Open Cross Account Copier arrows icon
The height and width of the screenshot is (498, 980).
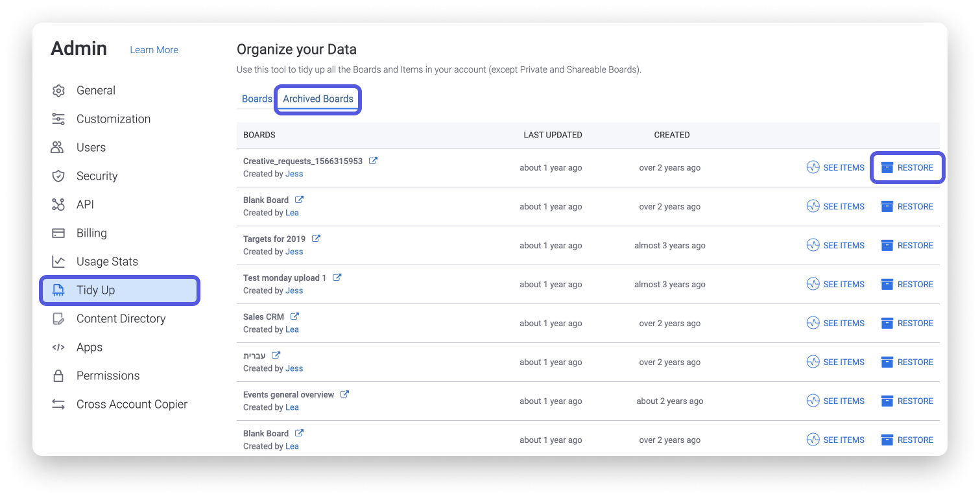coord(58,405)
